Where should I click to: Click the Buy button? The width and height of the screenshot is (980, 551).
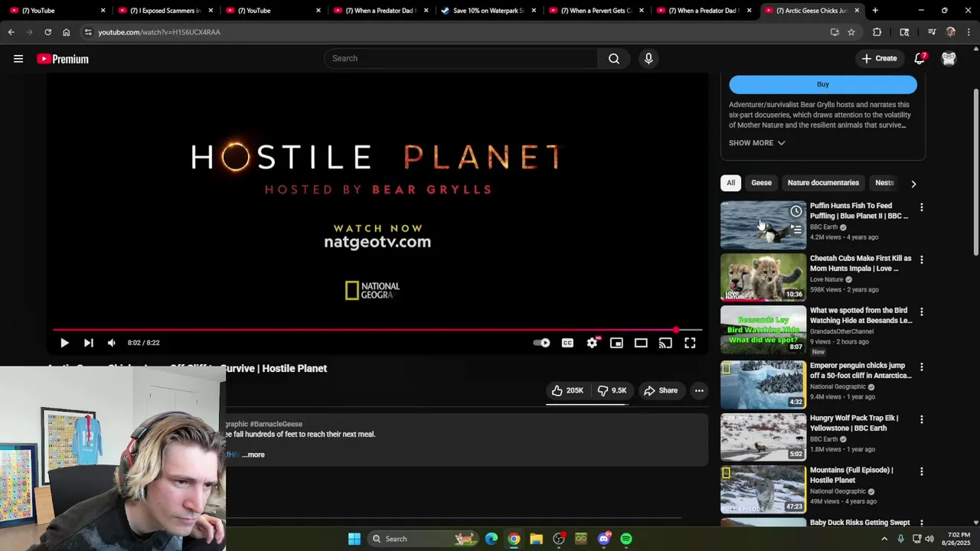822,84
